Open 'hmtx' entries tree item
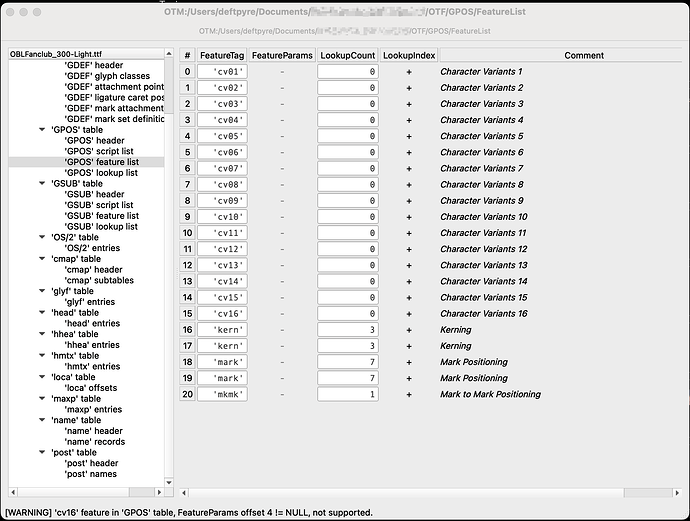This screenshot has width=690, height=521. [x=92, y=366]
